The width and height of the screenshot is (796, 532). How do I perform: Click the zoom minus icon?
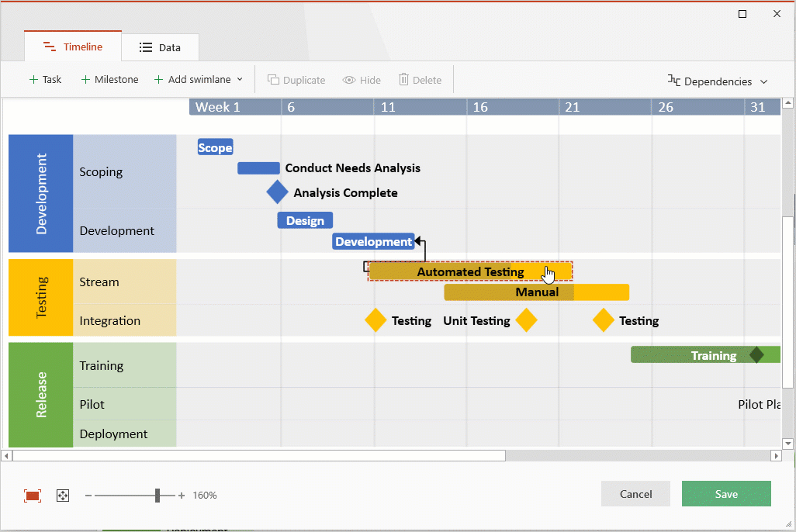point(88,495)
